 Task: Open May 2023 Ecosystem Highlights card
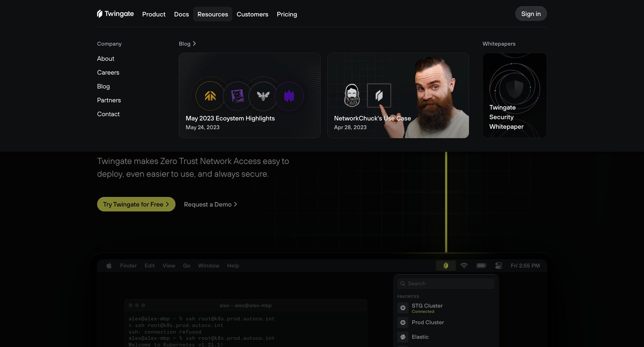tap(250, 95)
